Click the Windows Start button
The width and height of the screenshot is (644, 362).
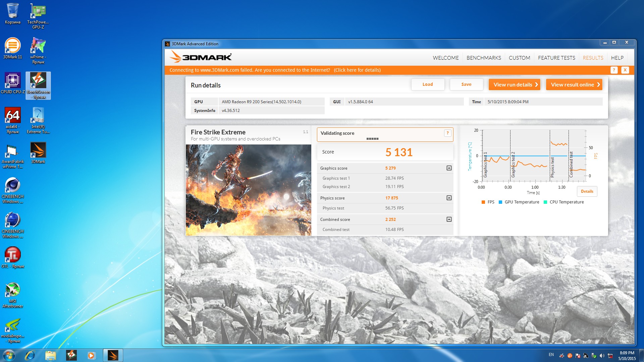click(x=9, y=355)
